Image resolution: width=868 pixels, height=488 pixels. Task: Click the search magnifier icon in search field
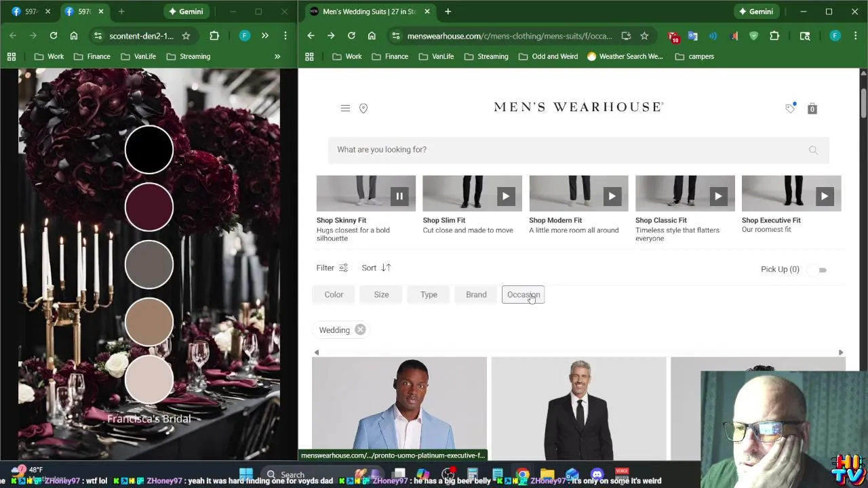[x=813, y=150]
